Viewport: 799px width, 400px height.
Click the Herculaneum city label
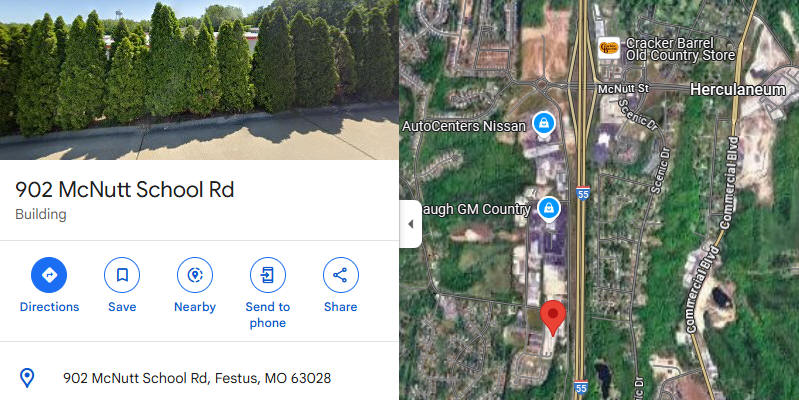coord(737,90)
